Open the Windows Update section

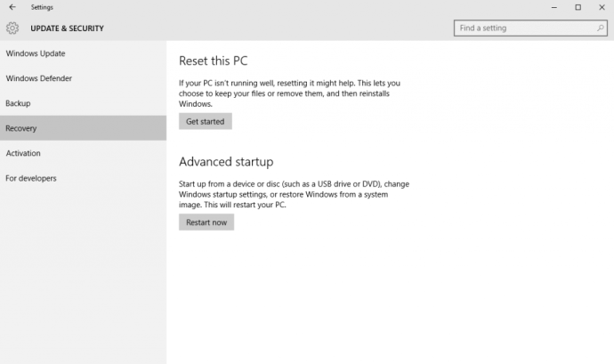[36, 53]
